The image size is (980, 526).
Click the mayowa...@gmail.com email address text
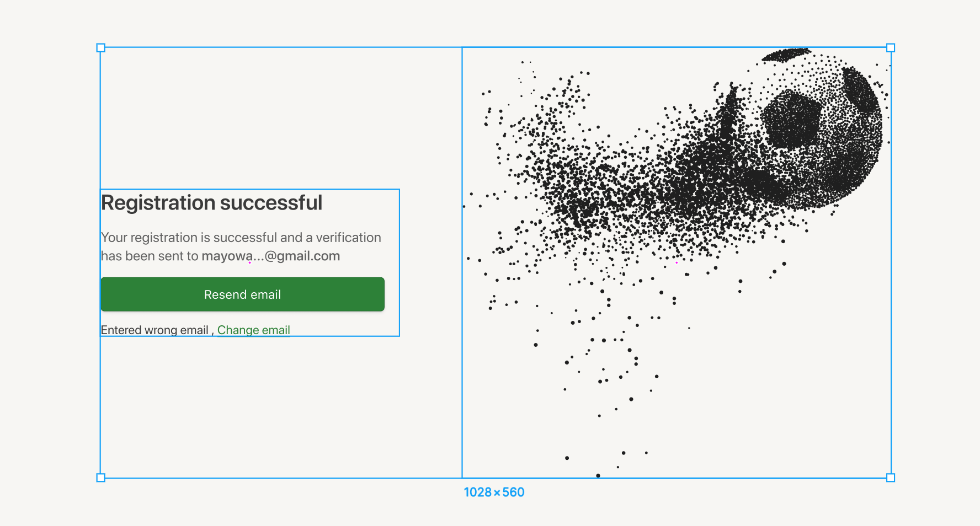[x=270, y=256]
